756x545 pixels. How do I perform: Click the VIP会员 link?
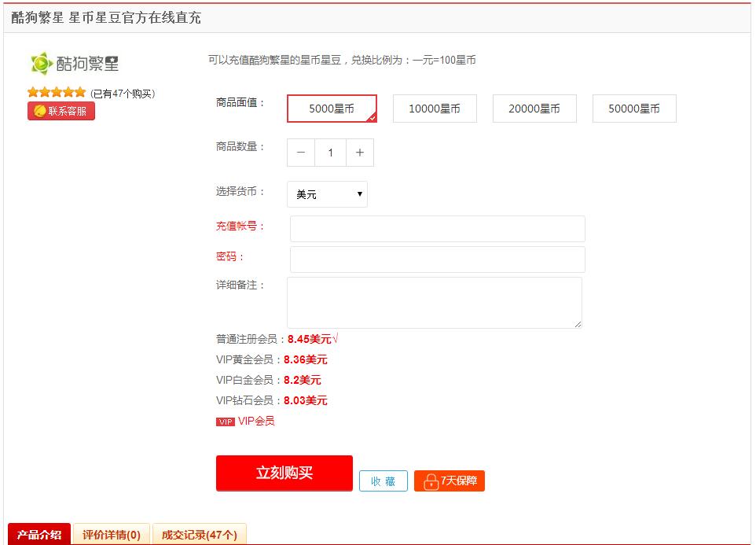pyautogui.click(x=256, y=421)
